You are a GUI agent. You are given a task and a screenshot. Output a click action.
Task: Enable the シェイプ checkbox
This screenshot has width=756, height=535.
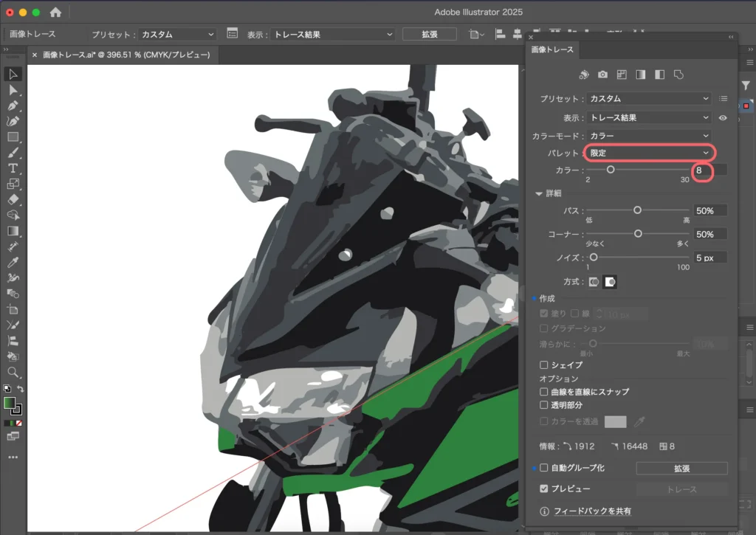(544, 365)
